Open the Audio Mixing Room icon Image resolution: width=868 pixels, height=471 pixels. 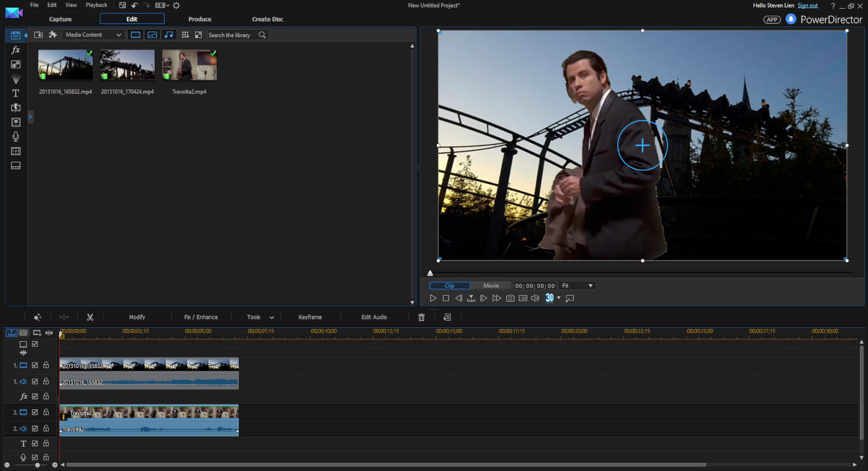16,122
